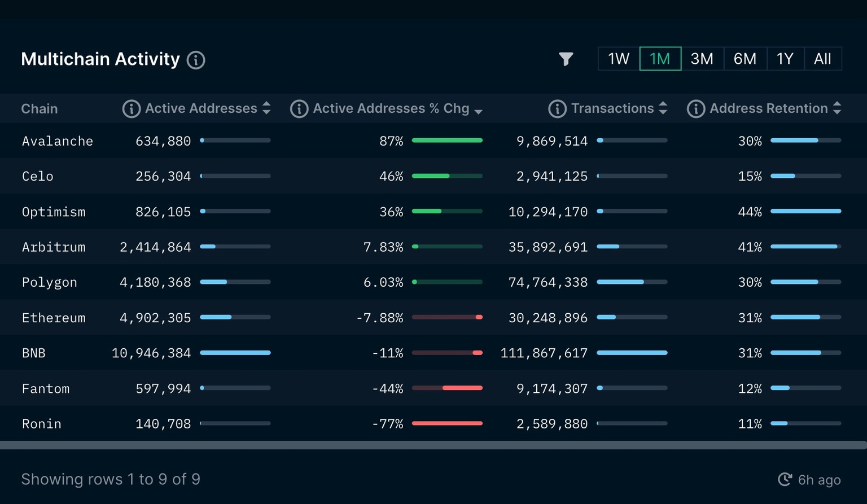The width and height of the screenshot is (867, 504).
Task: Click the info icon beside Active Addresses % Chg
Action: pos(299,108)
